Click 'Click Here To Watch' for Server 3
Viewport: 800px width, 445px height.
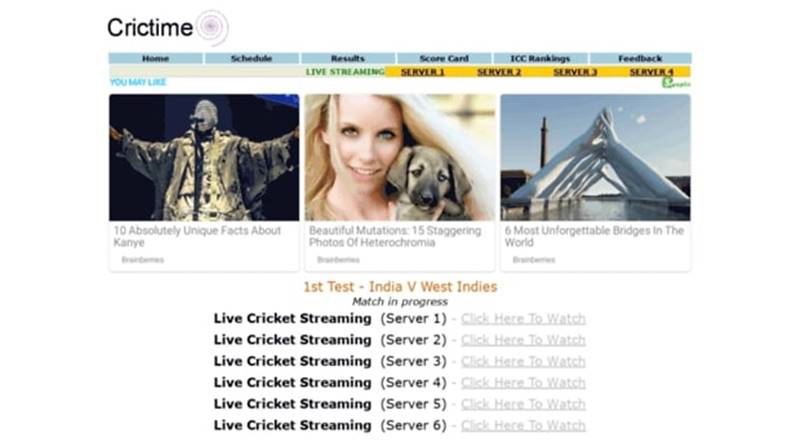pyautogui.click(x=523, y=361)
